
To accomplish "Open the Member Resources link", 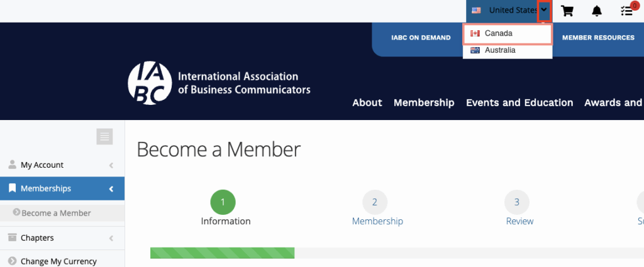I will [598, 38].
